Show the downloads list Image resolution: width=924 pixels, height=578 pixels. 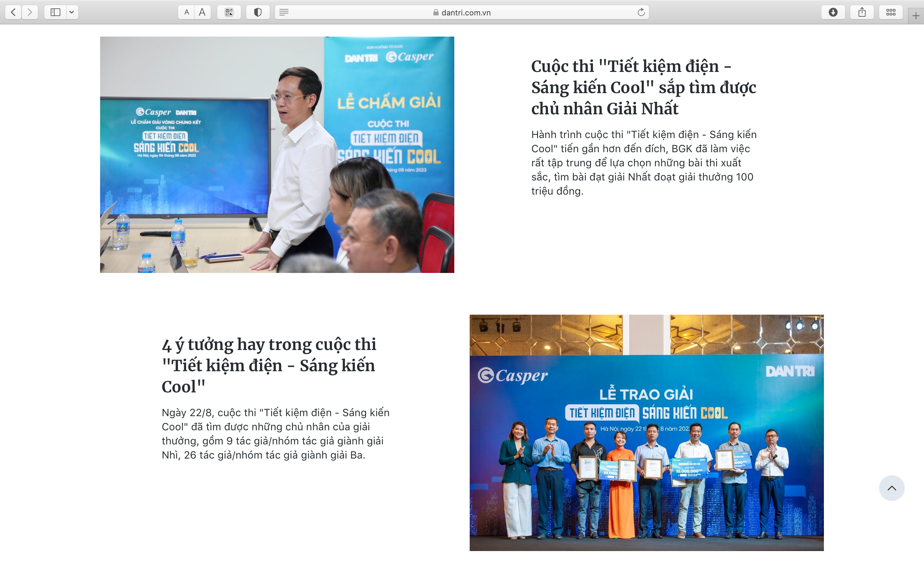(x=833, y=12)
